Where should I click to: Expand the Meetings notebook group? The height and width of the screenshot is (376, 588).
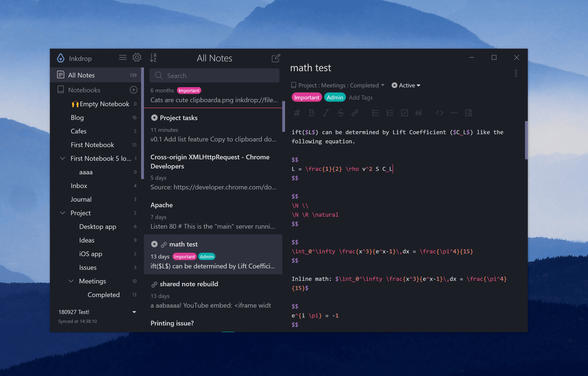(x=70, y=281)
